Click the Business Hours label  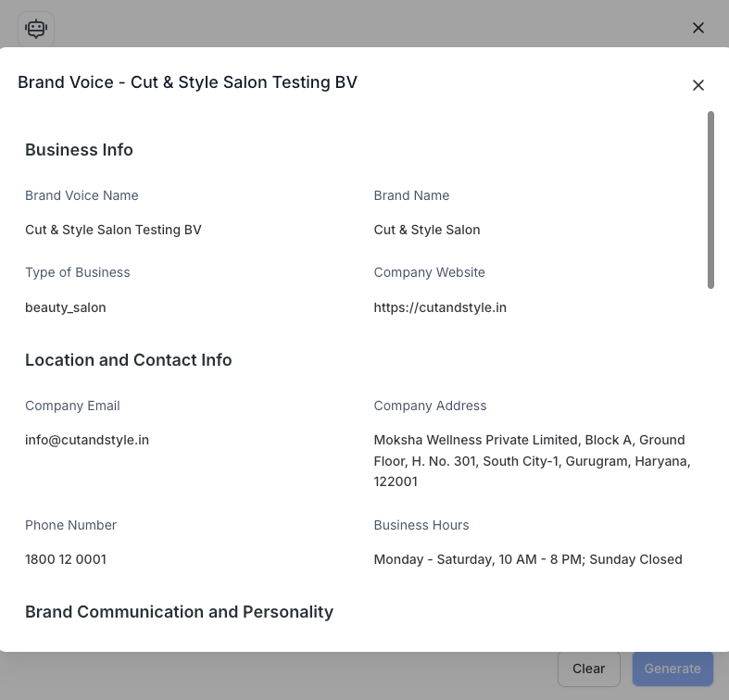pos(421,525)
